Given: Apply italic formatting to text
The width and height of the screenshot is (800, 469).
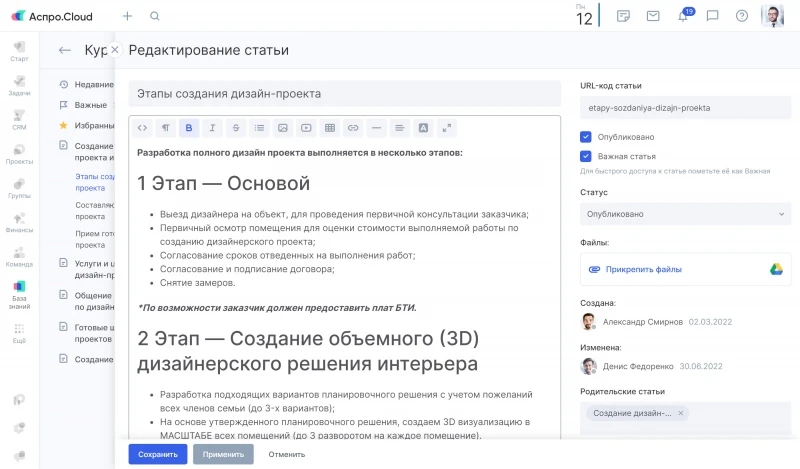Looking at the screenshot, I should pyautogui.click(x=212, y=128).
